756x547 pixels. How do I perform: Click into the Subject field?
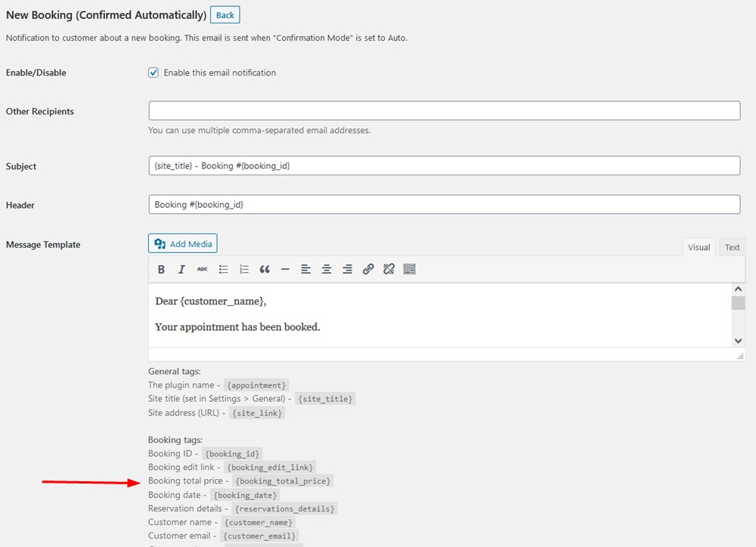click(444, 165)
